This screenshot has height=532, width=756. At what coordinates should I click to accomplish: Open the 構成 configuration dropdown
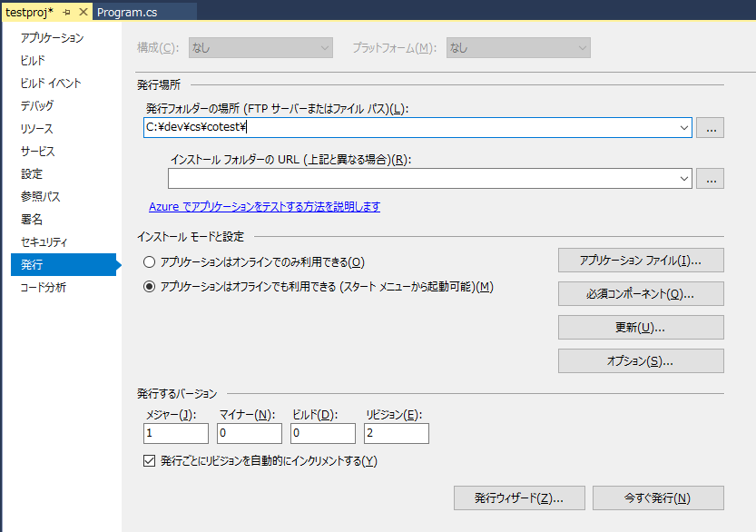(x=260, y=48)
